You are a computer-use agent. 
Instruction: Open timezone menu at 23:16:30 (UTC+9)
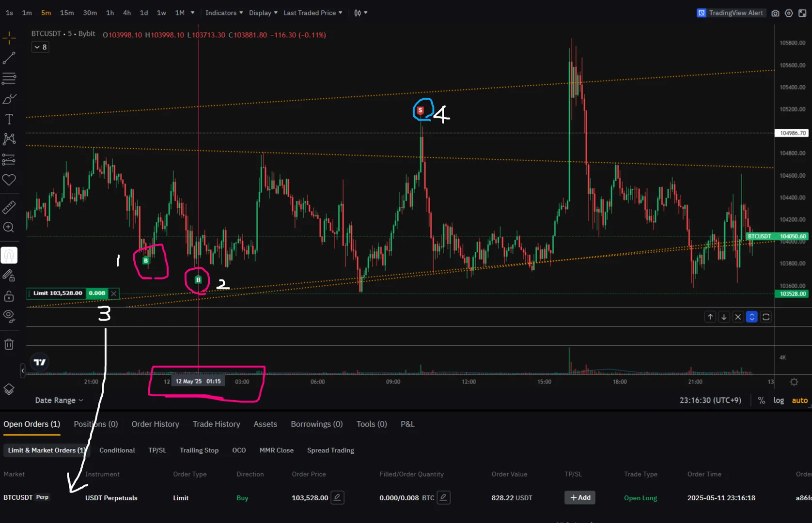[710, 400]
